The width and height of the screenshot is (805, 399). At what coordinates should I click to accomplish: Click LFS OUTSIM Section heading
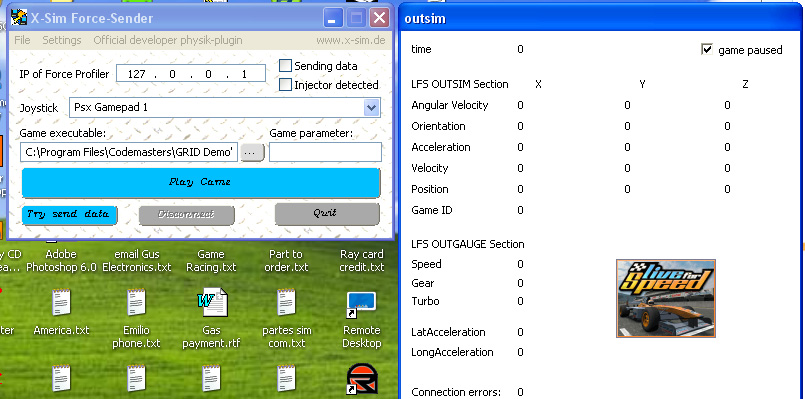tap(459, 84)
